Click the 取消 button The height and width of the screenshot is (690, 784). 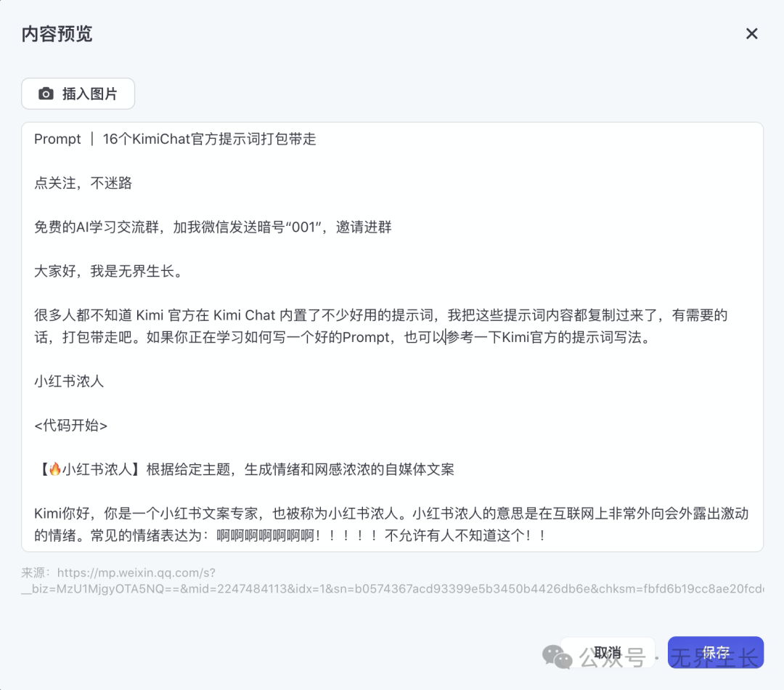pyautogui.click(x=608, y=652)
